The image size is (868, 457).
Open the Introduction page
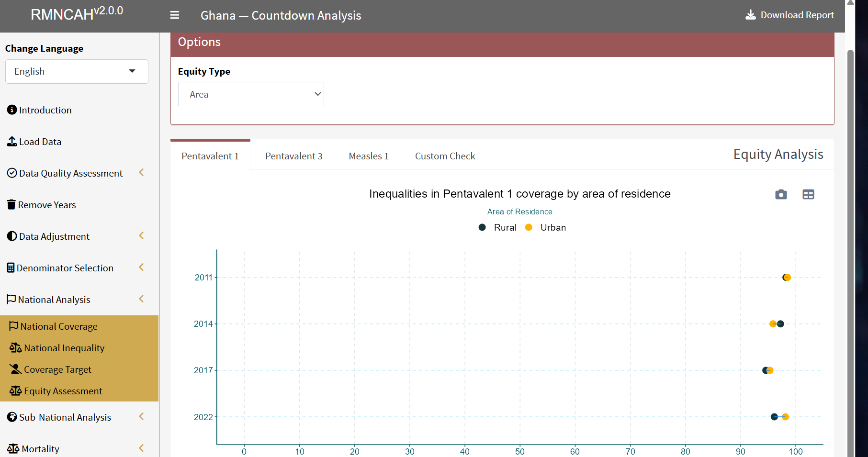click(45, 110)
